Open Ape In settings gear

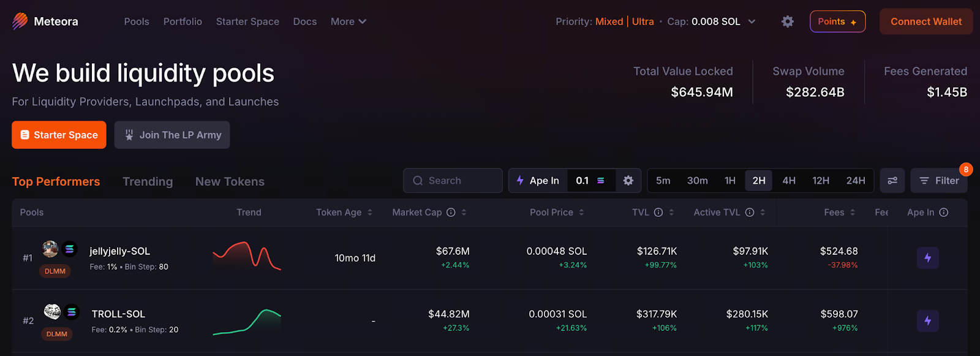[x=628, y=181]
